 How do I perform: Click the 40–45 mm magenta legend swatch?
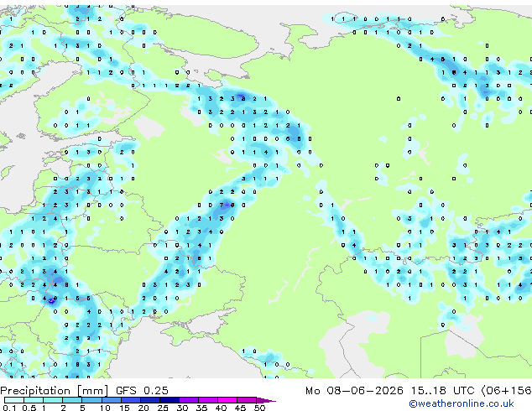[x=227, y=400]
